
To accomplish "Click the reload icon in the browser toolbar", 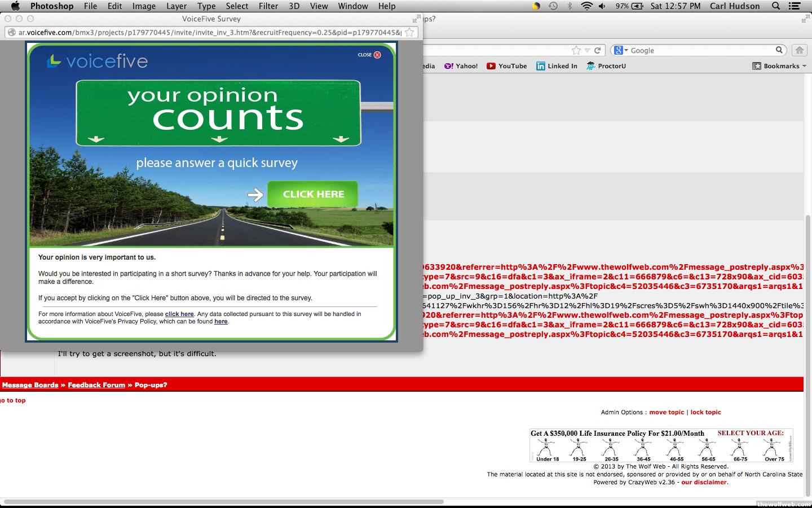I will (x=598, y=50).
